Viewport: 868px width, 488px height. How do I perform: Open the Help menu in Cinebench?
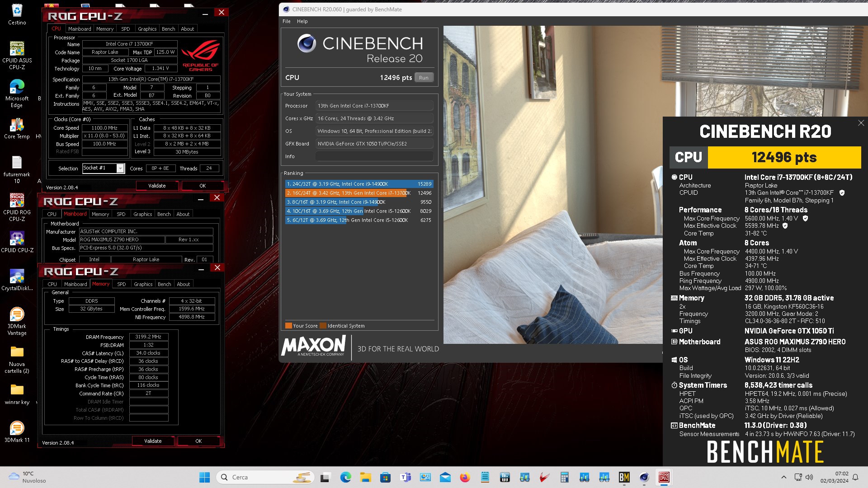click(302, 21)
